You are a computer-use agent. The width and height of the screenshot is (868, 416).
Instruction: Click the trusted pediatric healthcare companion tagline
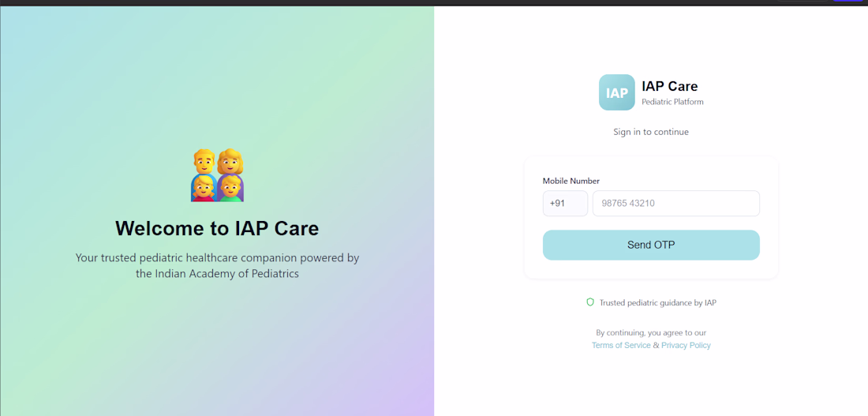coord(217,257)
